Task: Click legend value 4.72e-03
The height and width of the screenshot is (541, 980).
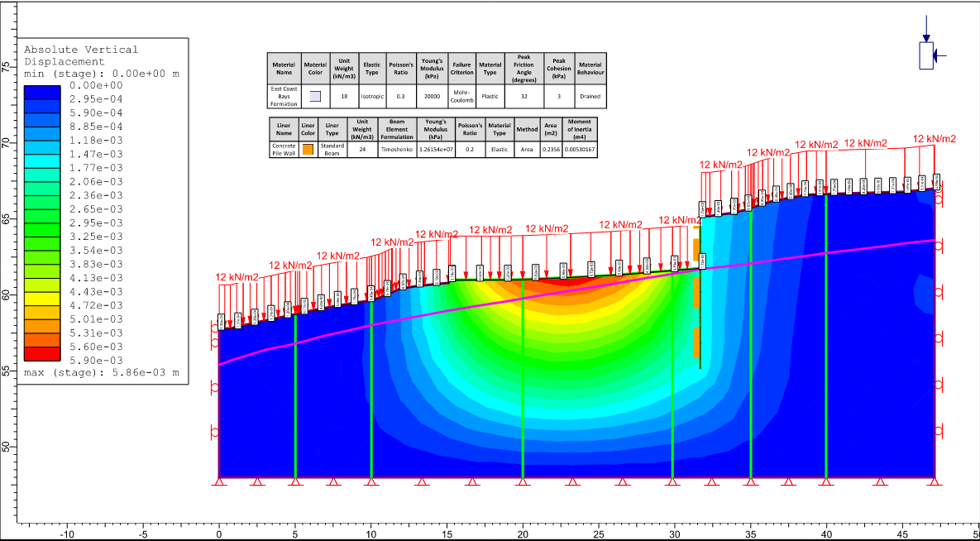Action: (96, 305)
